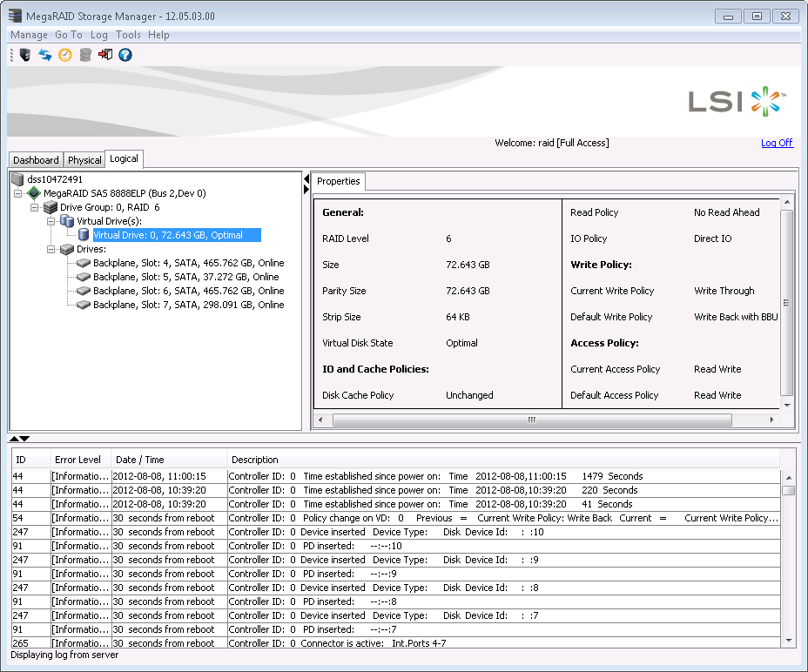Click log panel vertical scrollbar up arrow

point(789,478)
